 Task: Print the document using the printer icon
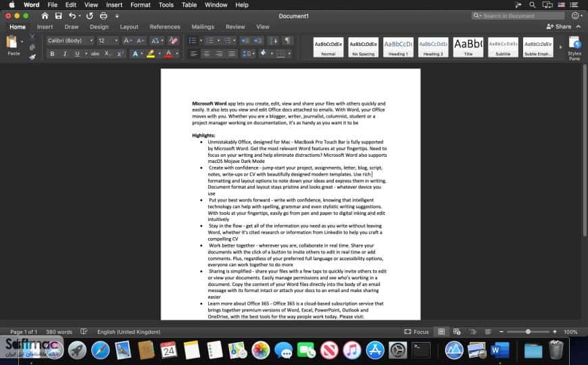pyautogui.click(x=103, y=16)
